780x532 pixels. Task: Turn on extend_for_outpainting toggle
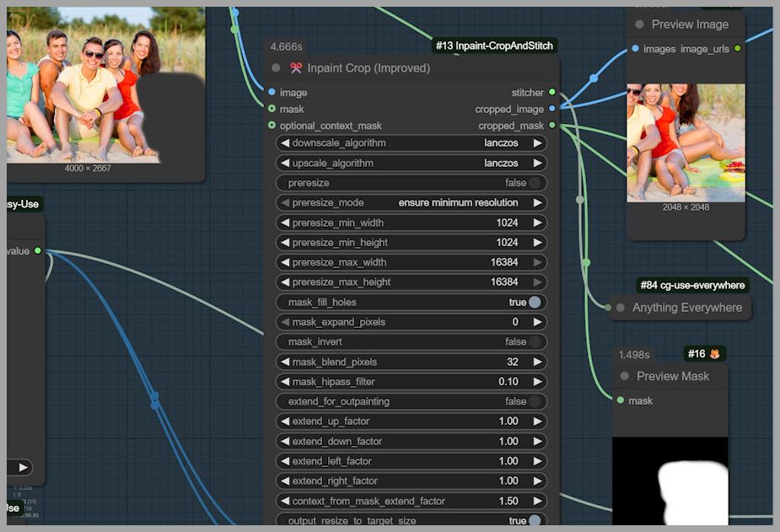pyautogui.click(x=535, y=401)
